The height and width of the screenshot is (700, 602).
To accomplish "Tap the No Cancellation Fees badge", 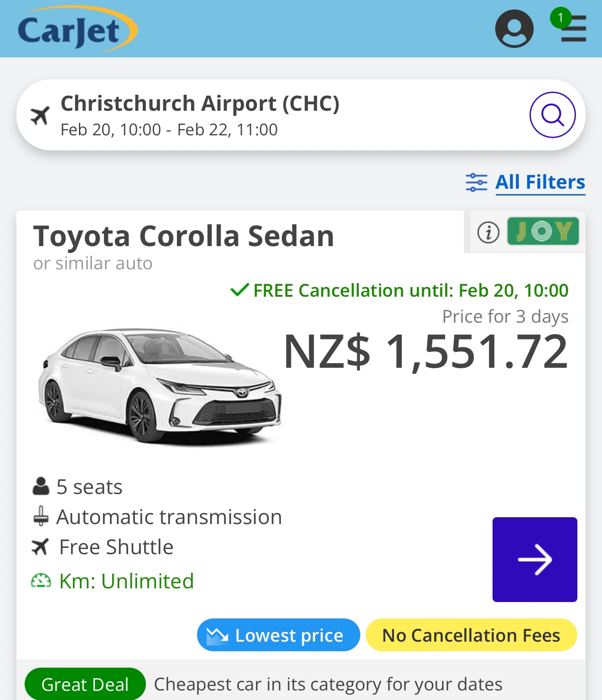I will tap(471, 635).
